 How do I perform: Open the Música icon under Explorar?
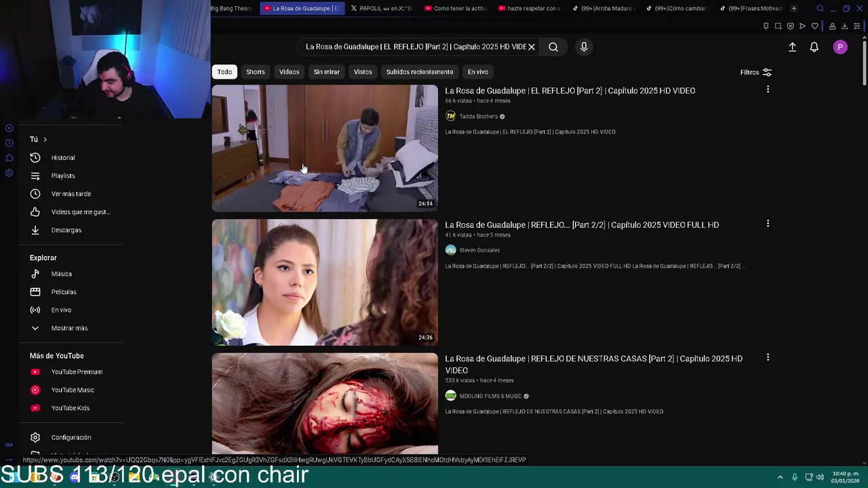click(35, 274)
